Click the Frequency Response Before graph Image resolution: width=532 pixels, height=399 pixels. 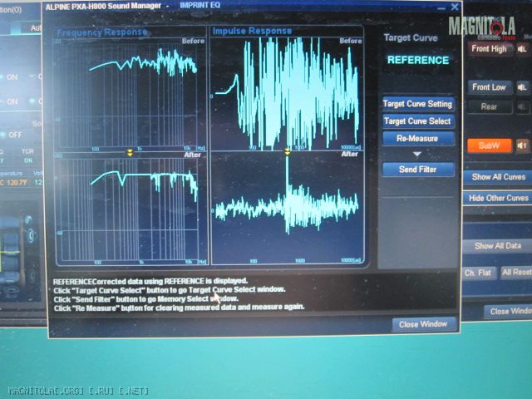tap(130, 93)
